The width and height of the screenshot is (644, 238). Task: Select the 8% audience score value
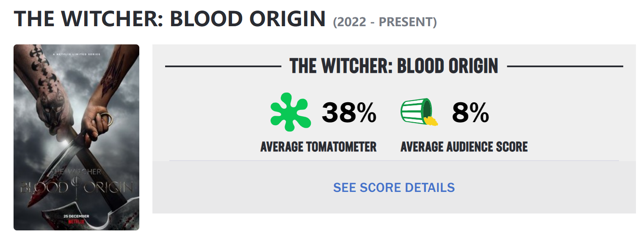(470, 113)
